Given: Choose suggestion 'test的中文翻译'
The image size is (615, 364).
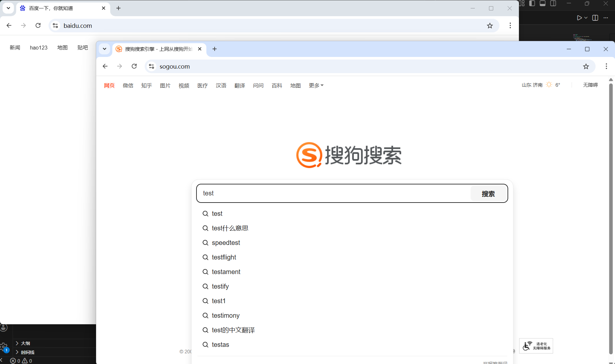Looking at the screenshot, I should [233, 330].
